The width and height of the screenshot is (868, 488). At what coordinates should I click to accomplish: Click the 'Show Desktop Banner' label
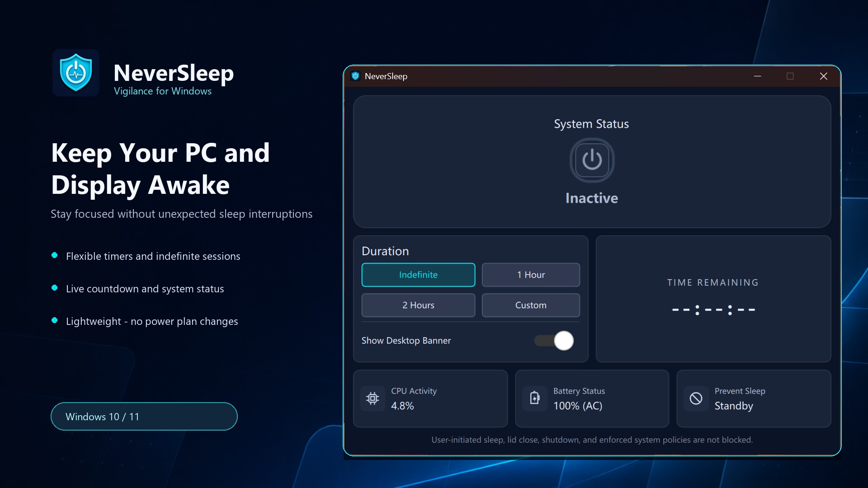click(x=406, y=341)
